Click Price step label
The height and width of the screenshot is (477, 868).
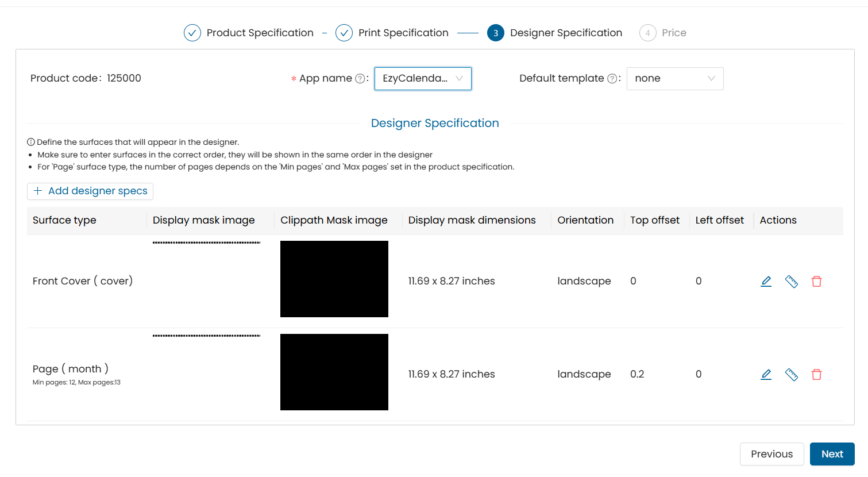point(674,33)
